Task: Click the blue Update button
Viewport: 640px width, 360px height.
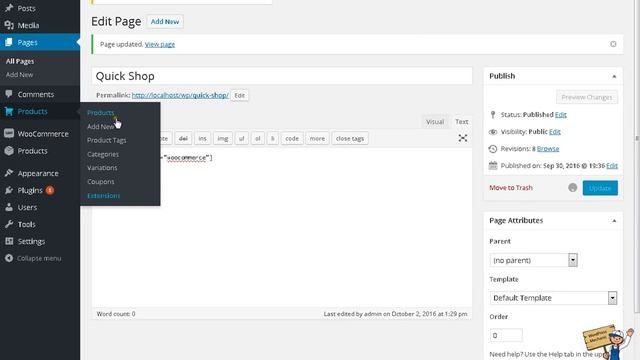Action: click(600, 188)
